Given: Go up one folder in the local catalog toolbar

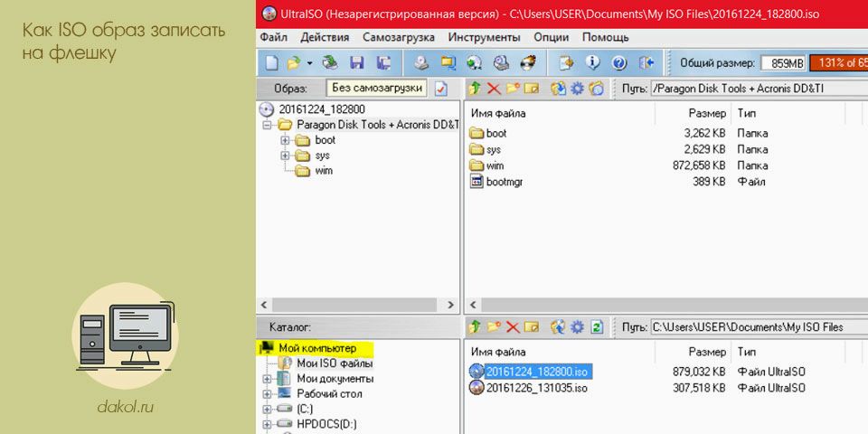Looking at the screenshot, I should coord(475,327).
